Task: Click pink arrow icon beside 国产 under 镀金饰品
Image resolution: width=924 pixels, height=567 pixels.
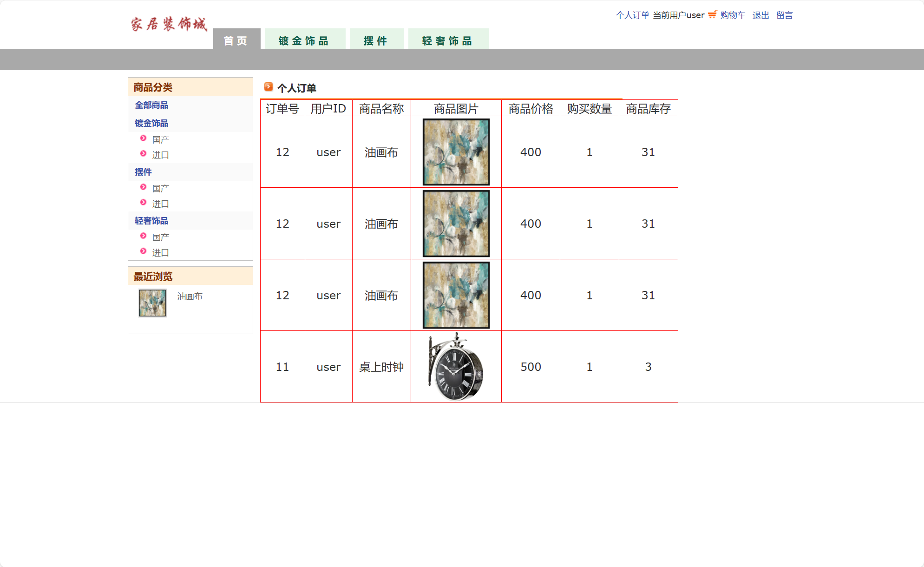Action: (143, 138)
